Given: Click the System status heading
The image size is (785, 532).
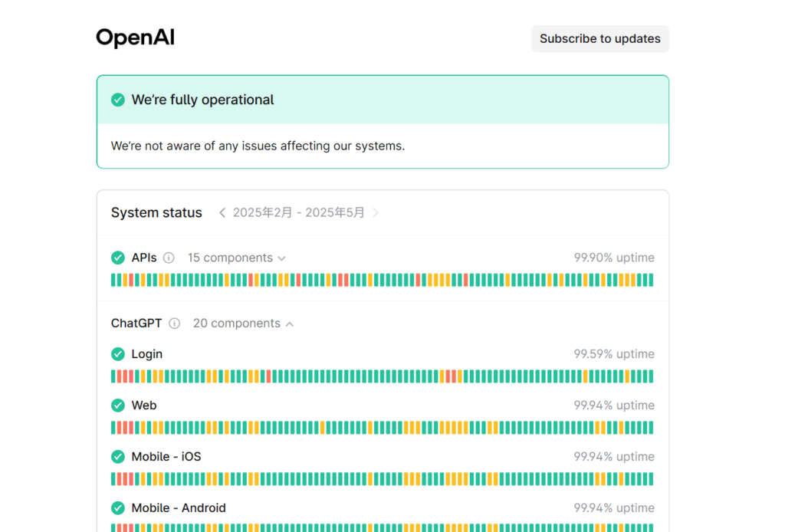Looking at the screenshot, I should click(x=156, y=212).
